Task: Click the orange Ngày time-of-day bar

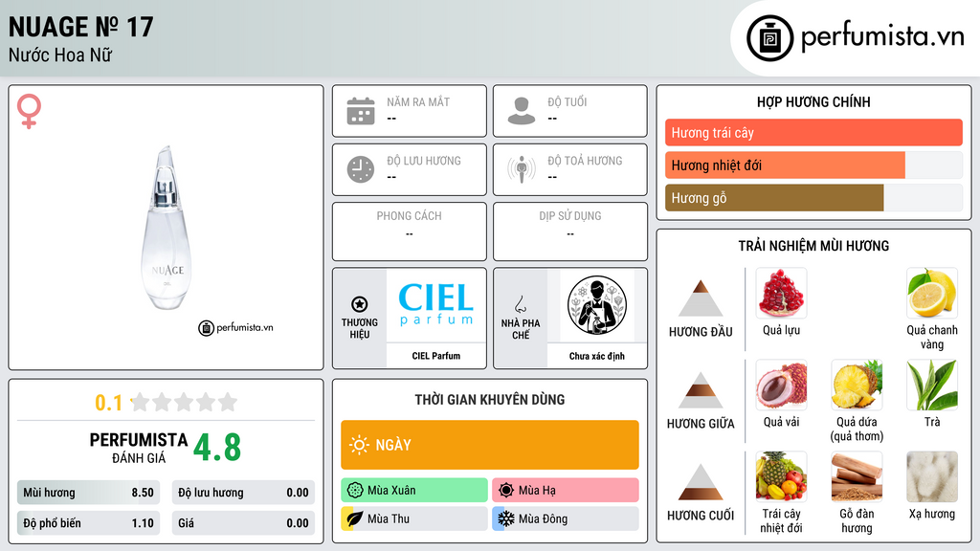Action: click(x=490, y=445)
